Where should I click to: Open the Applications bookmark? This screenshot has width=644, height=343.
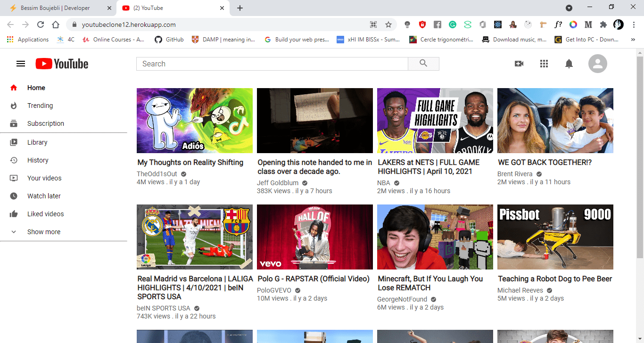click(28, 40)
